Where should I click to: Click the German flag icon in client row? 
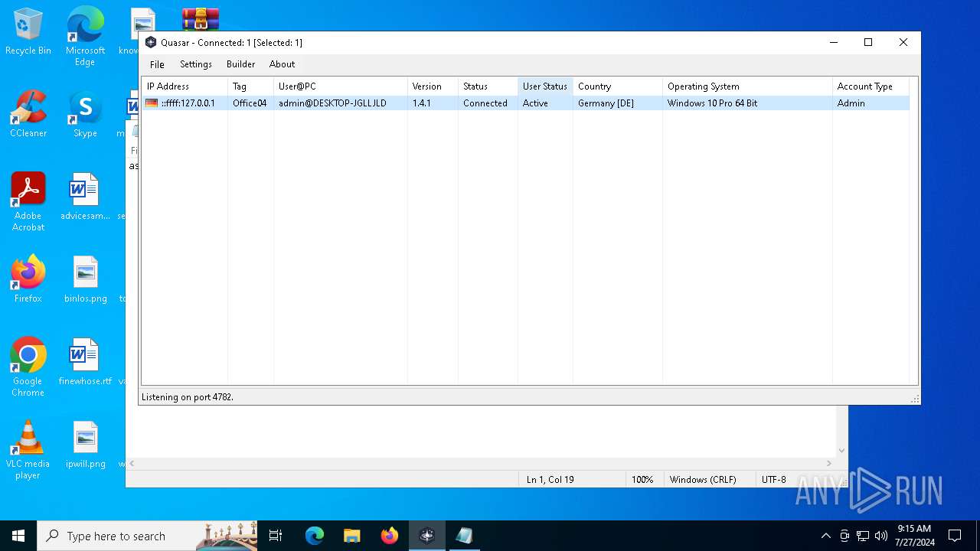(x=152, y=103)
